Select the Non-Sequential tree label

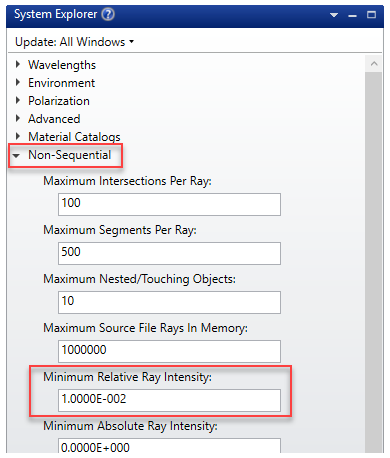tap(69, 155)
